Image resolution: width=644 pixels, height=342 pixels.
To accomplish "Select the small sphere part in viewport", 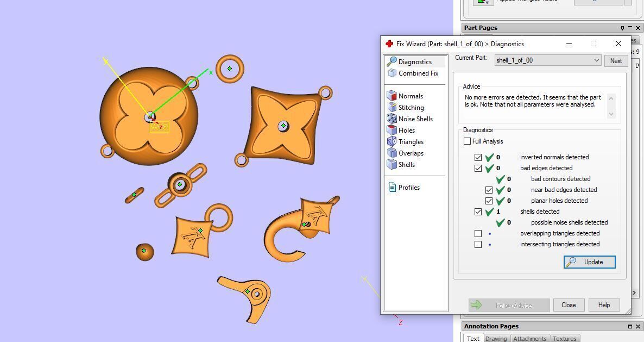I will 144,252.
